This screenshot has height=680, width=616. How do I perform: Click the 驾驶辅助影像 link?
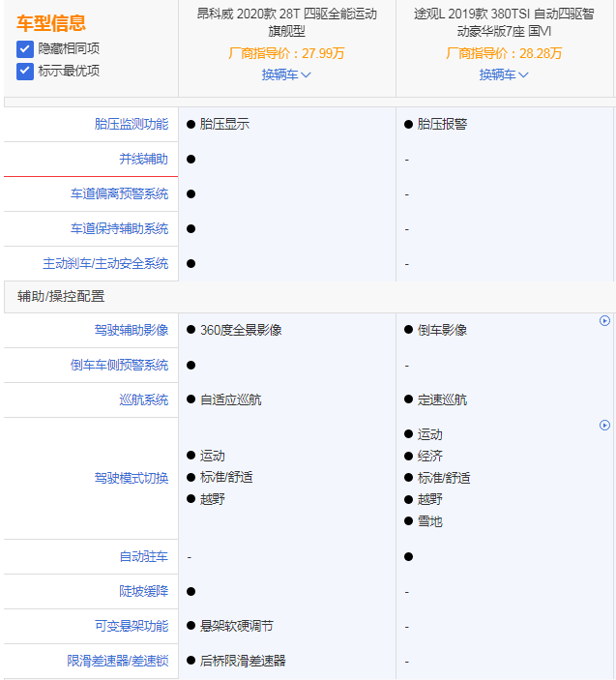[131, 330]
